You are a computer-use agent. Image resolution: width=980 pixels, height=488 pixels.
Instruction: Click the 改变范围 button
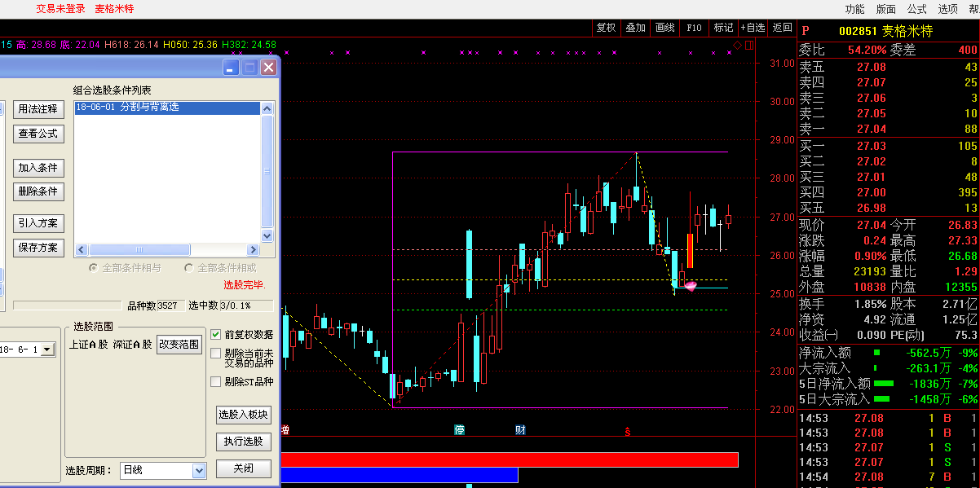tap(179, 345)
